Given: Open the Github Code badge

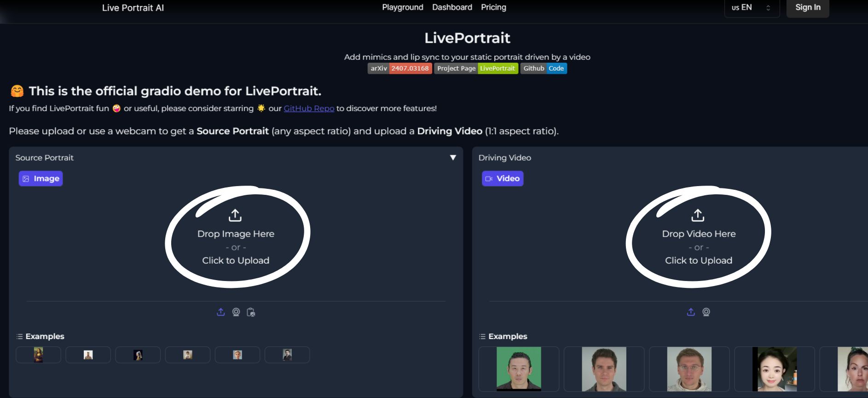Looking at the screenshot, I should point(544,68).
